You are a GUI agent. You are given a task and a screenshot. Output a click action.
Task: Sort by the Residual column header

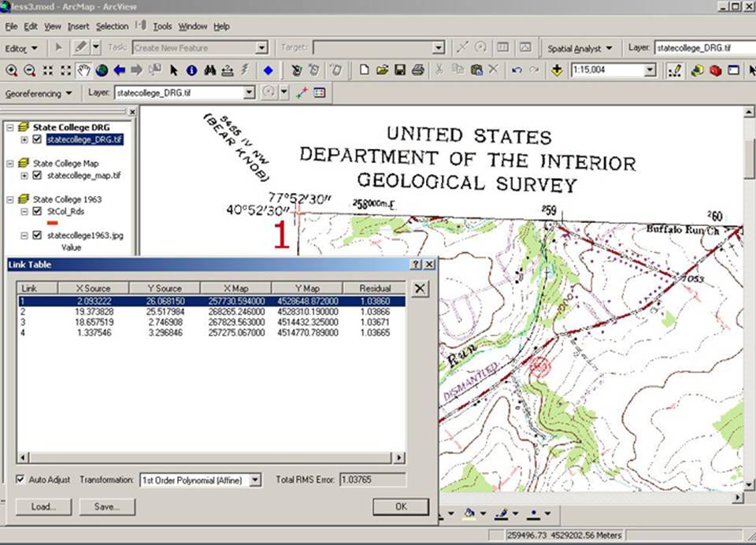tap(375, 288)
